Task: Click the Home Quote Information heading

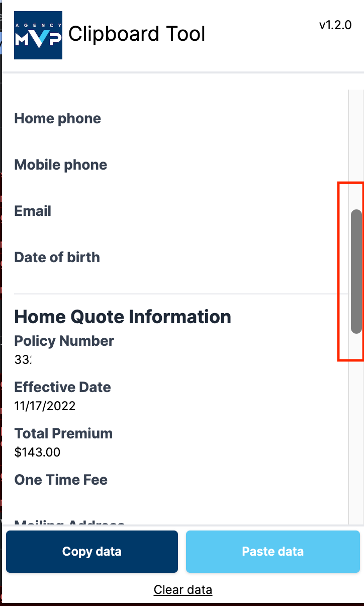Action: point(123,317)
